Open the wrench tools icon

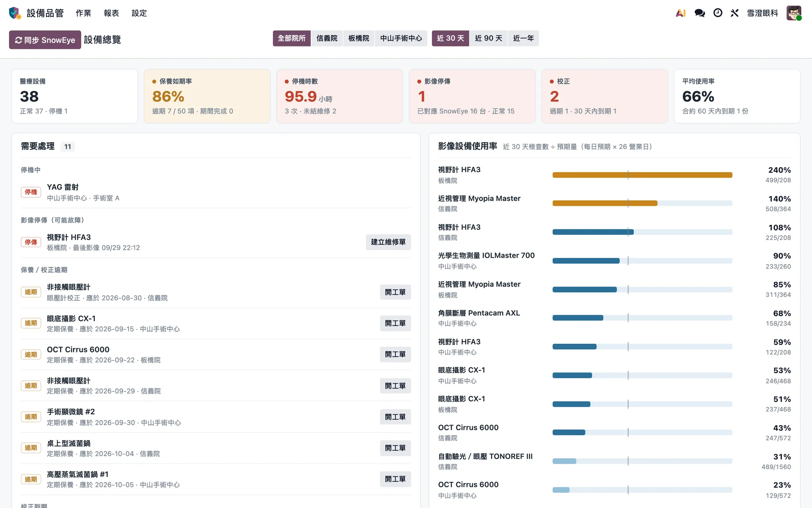735,13
